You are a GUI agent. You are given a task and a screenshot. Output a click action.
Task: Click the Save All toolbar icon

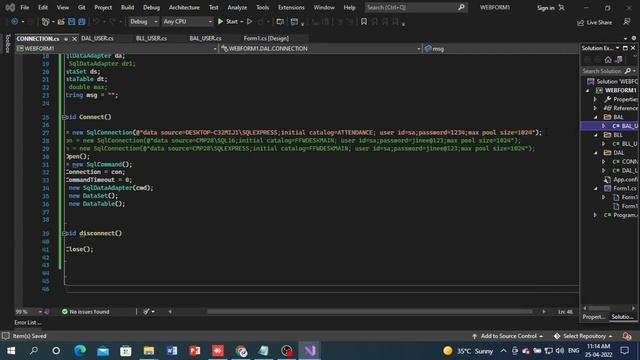[x=82, y=22]
